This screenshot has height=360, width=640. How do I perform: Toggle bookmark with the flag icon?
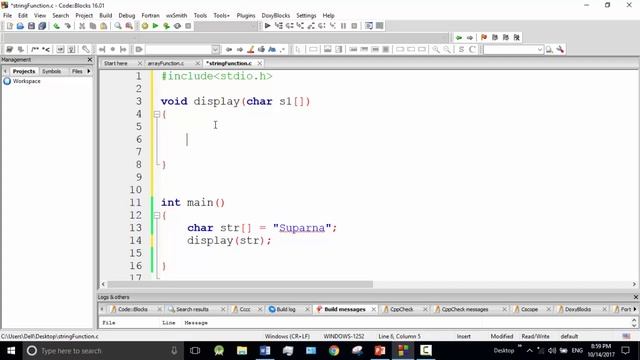(484, 37)
